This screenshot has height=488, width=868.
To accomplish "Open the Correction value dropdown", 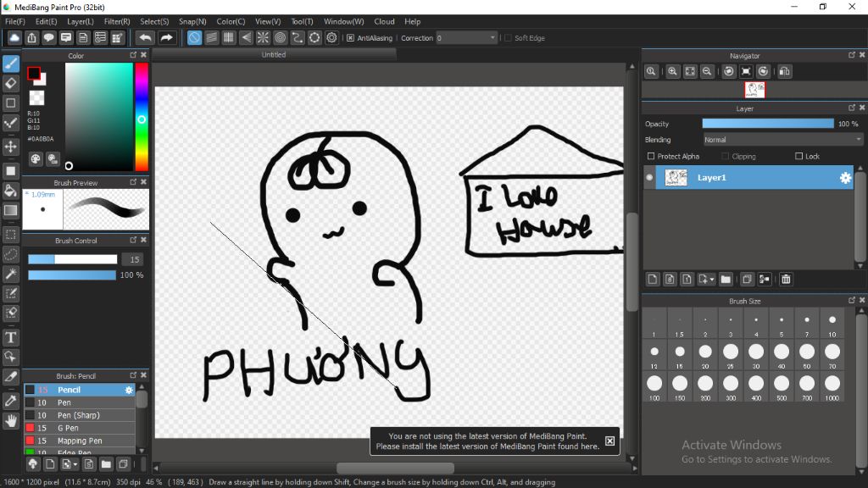I will (x=492, y=38).
